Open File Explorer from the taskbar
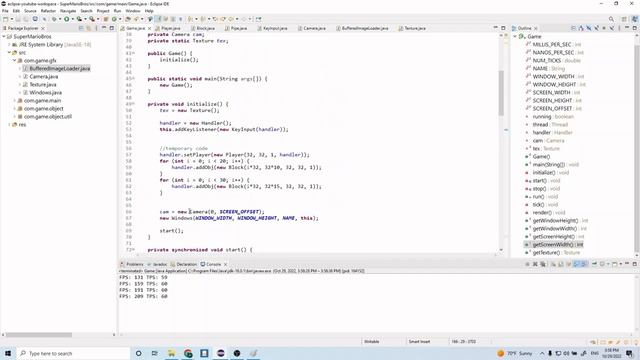 coord(171,353)
